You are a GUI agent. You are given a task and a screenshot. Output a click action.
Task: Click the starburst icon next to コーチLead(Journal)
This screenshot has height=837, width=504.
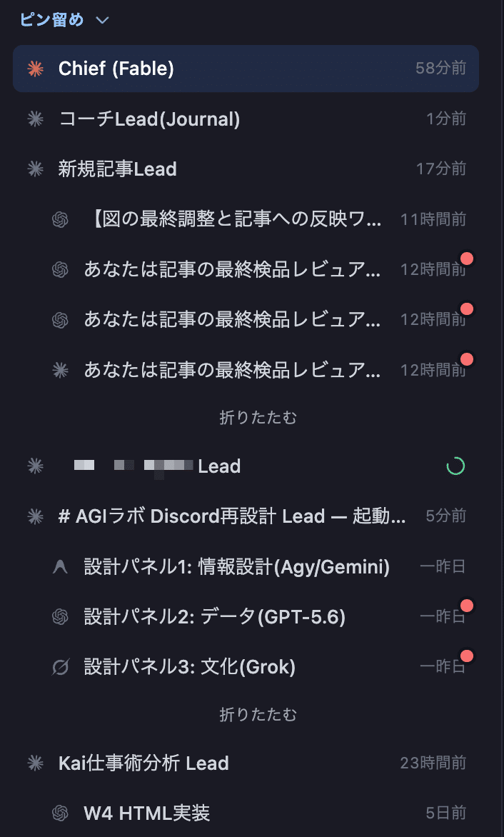35,119
